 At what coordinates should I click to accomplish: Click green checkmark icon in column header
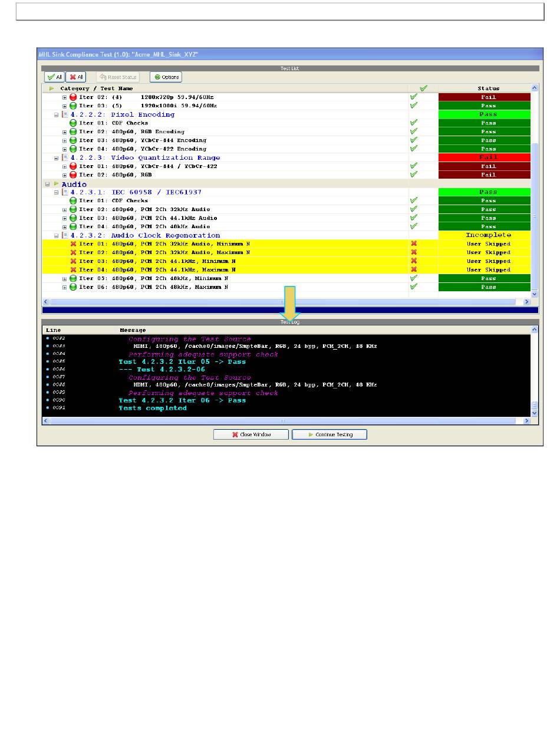423,88
